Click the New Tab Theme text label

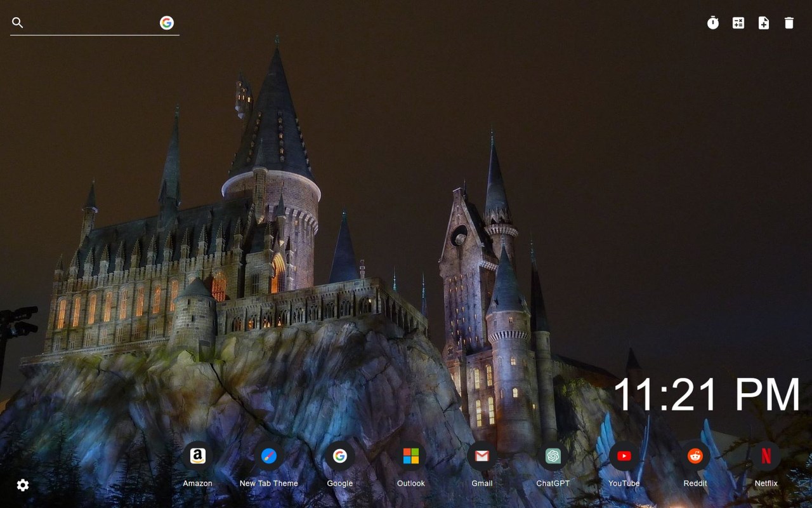(x=269, y=483)
